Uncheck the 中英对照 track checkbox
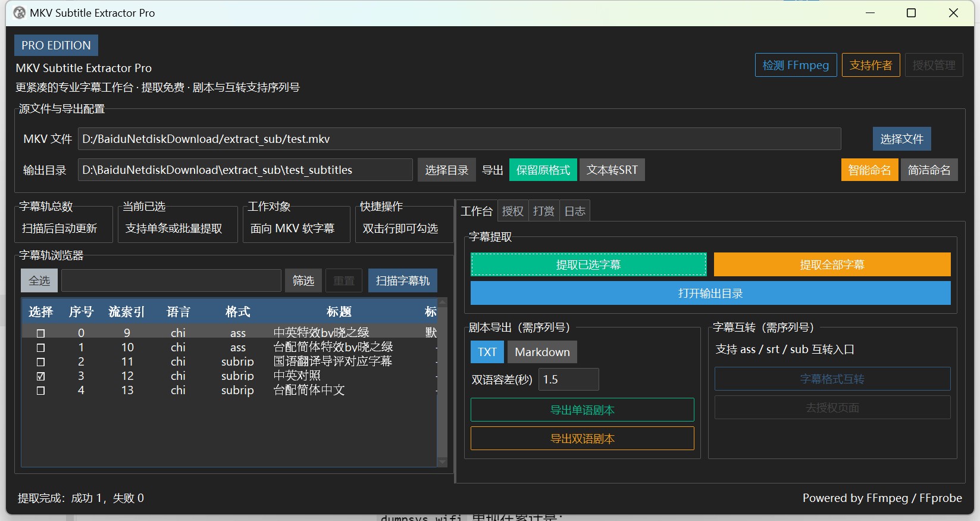This screenshot has height=521, width=980. (40, 376)
